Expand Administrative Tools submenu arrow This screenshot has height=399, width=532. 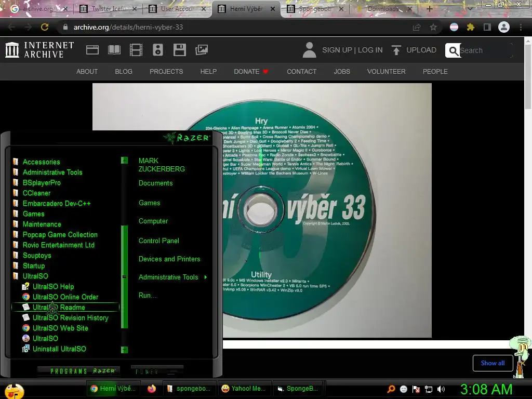coord(206,277)
